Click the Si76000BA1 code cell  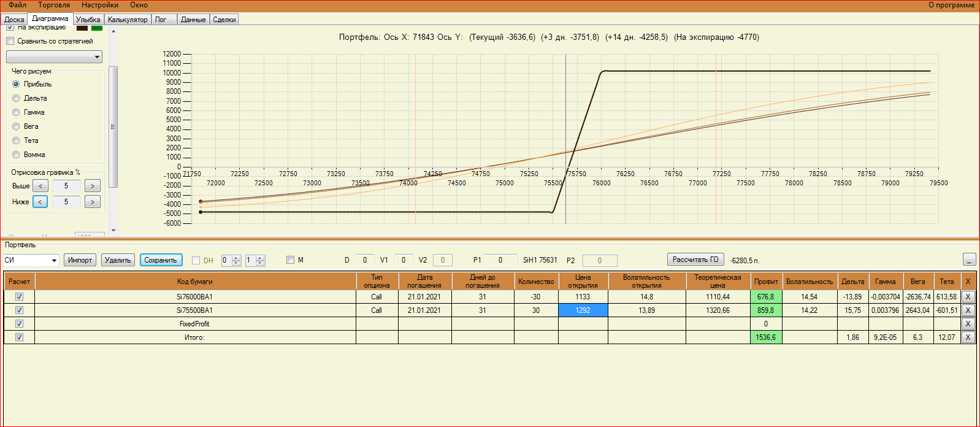click(x=195, y=296)
